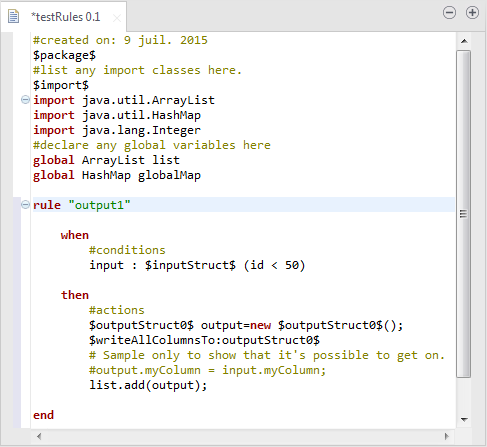Click the plus zoom-in icon
This screenshot has width=487, height=447.
(472, 13)
